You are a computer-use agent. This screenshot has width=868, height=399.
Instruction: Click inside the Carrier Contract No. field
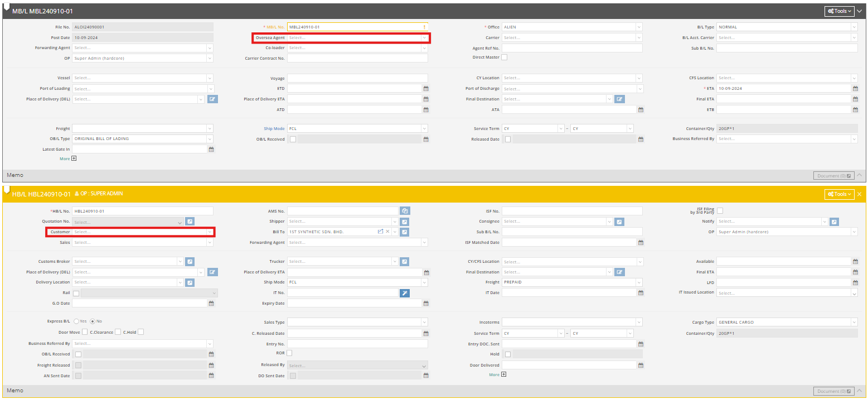[357, 58]
